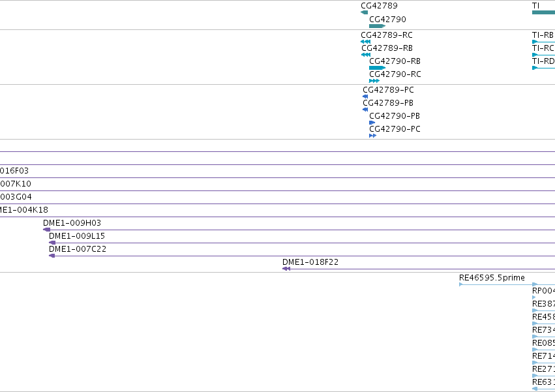
Task: Select the arrow glyph under RE631 label
Action: (x=535, y=389)
